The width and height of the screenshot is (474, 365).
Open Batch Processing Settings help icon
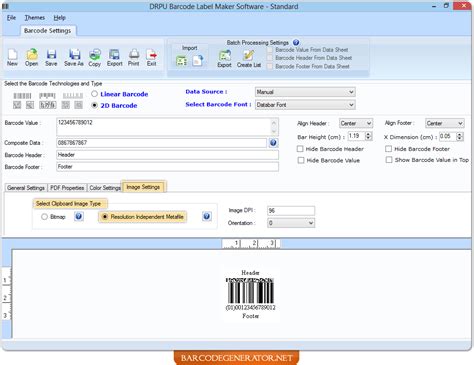coord(296,42)
